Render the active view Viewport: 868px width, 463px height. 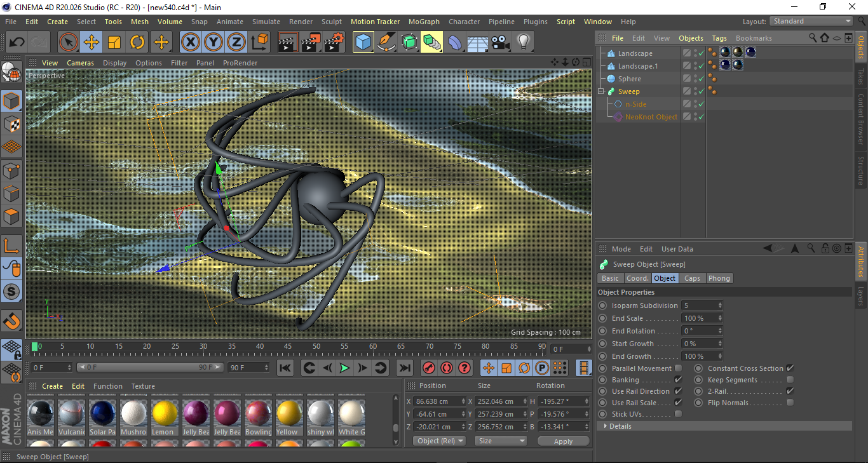tap(288, 43)
